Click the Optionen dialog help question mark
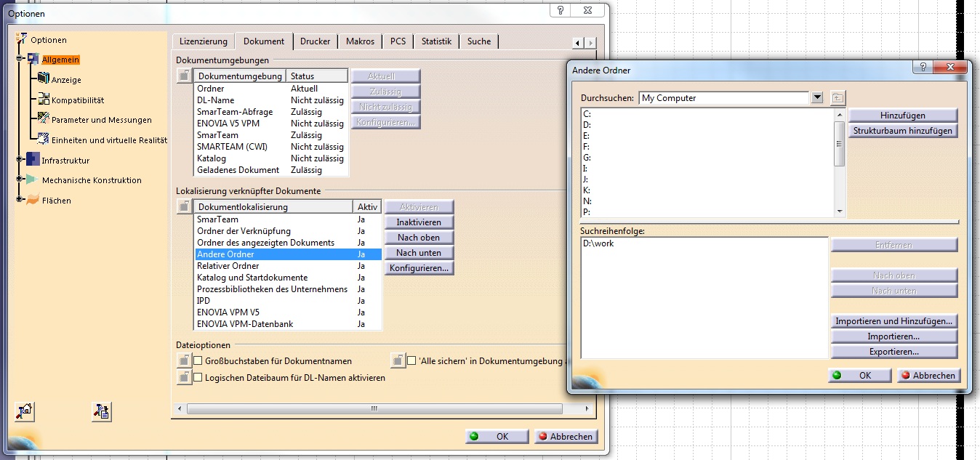The height and width of the screenshot is (460, 980). 561,11
